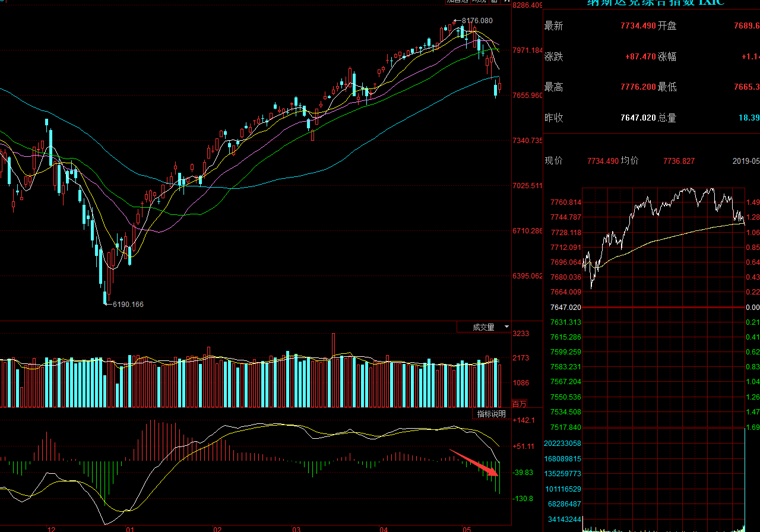Click the 均价 value 7736.827

click(679, 161)
